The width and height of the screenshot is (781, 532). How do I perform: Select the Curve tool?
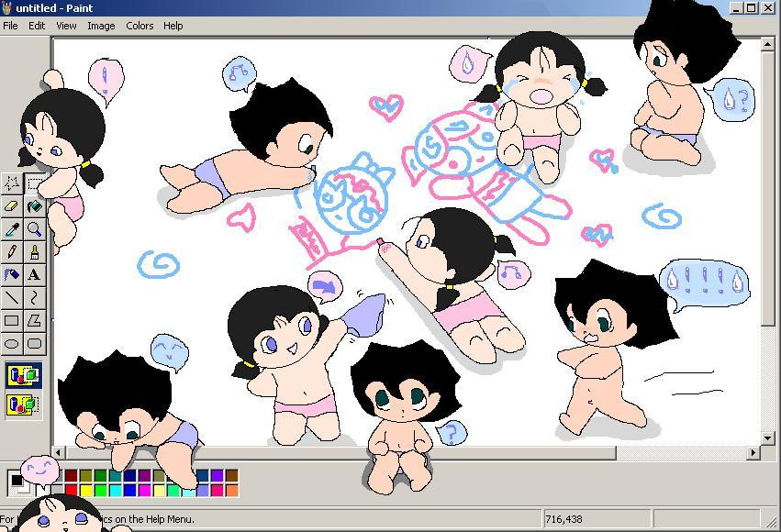(x=34, y=297)
